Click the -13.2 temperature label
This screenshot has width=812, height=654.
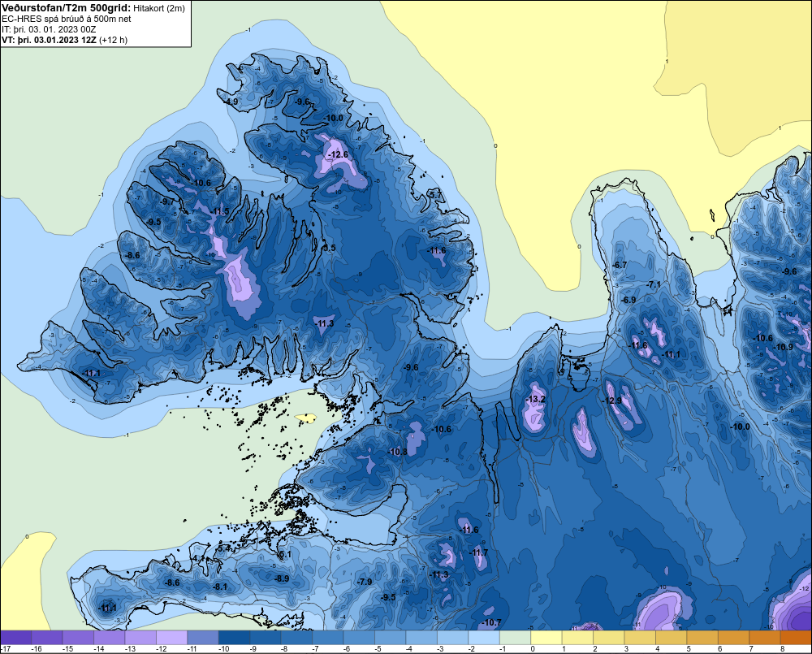tap(535, 399)
